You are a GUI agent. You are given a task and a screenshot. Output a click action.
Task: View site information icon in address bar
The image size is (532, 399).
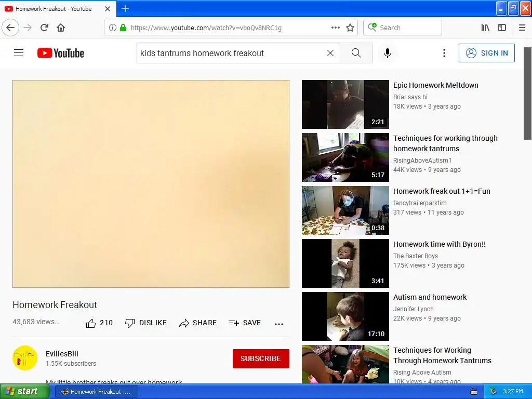[112, 28]
